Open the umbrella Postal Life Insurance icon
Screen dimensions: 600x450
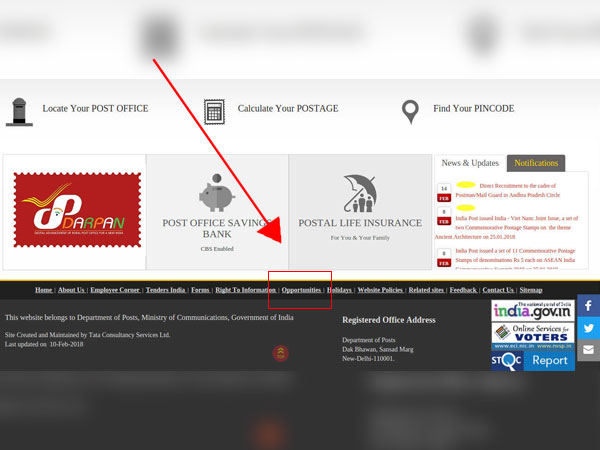pos(360,194)
